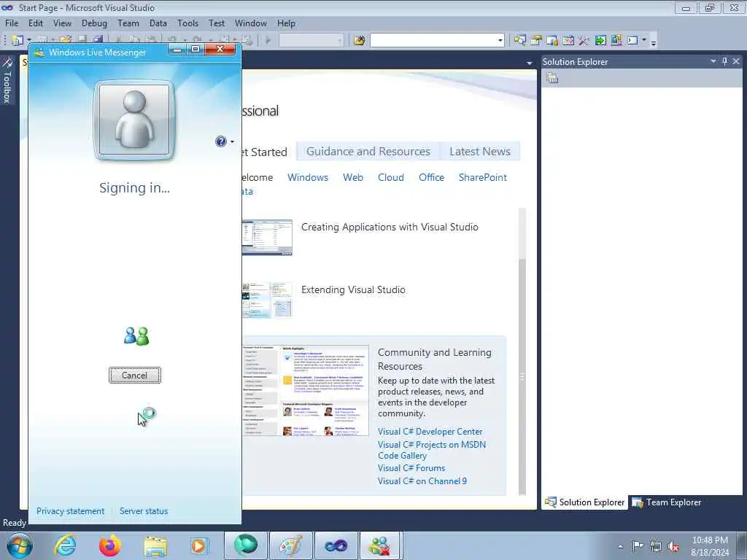Click the Community Resources preview thumbnail
The width and height of the screenshot is (747, 560).
(x=306, y=391)
